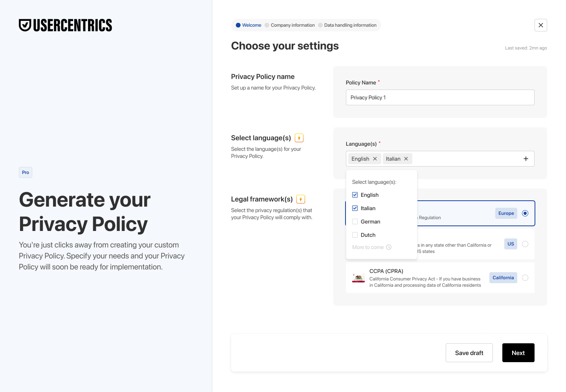
Task: Click the plus icon in Language(s) field
Action: (x=526, y=159)
